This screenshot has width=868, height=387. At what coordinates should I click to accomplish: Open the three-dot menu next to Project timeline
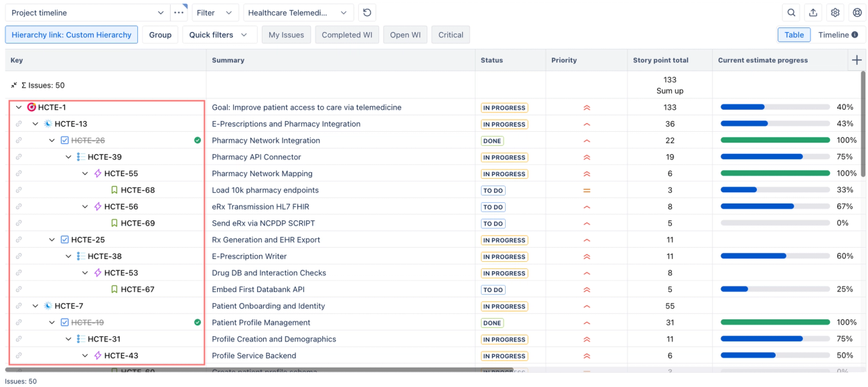(x=179, y=11)
